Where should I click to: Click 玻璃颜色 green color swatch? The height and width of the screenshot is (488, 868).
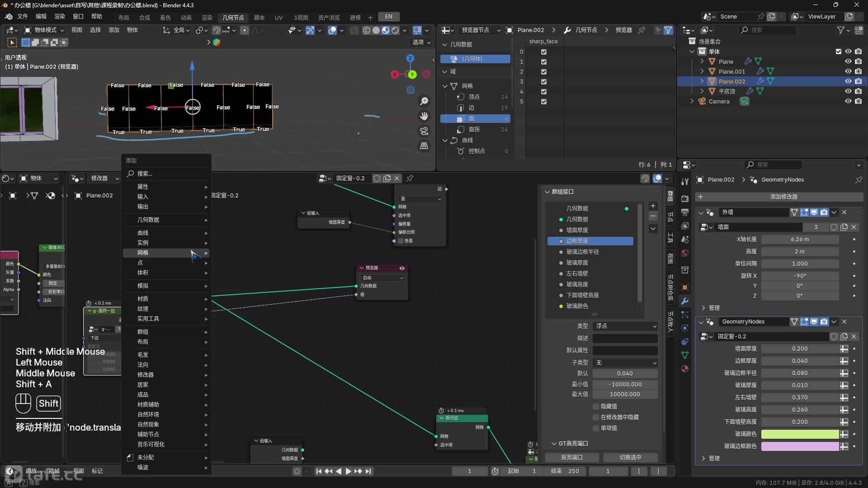pyautogui.click(x=800, y=434)
